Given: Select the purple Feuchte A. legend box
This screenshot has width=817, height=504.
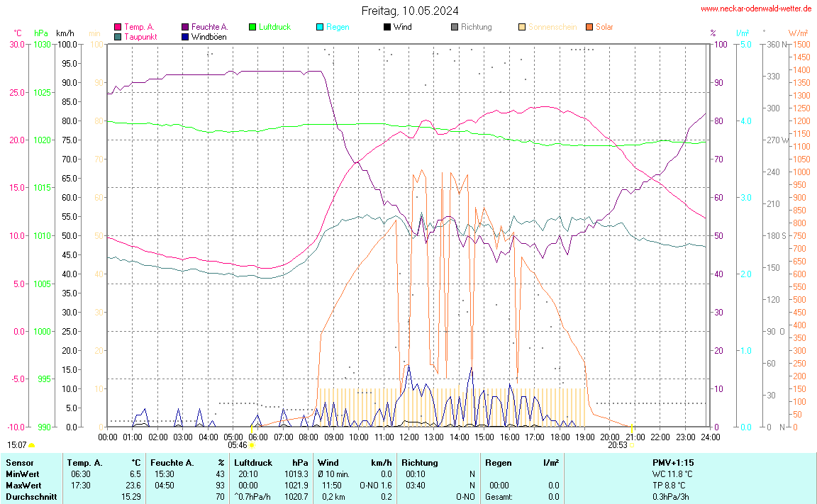Looking at the screenshot, I should coord(185,28).
